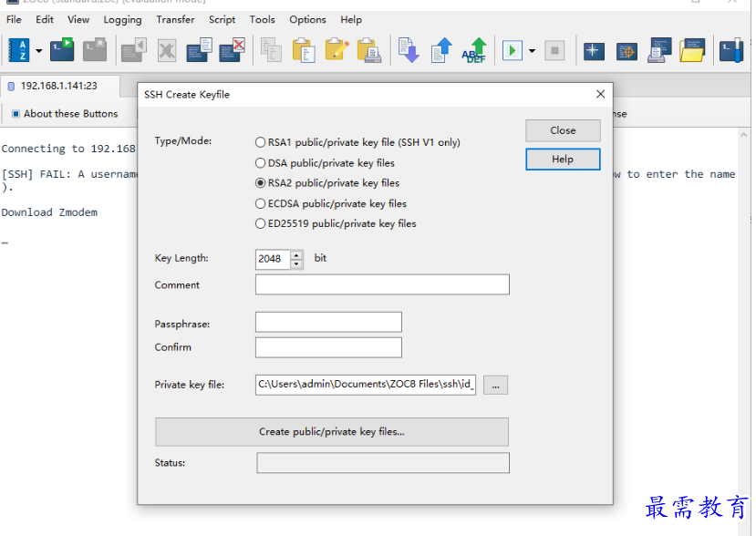756x536 pixels.
Task: Click the Passphrase input field
Action: pyautogui.click(x=328, y=322)
